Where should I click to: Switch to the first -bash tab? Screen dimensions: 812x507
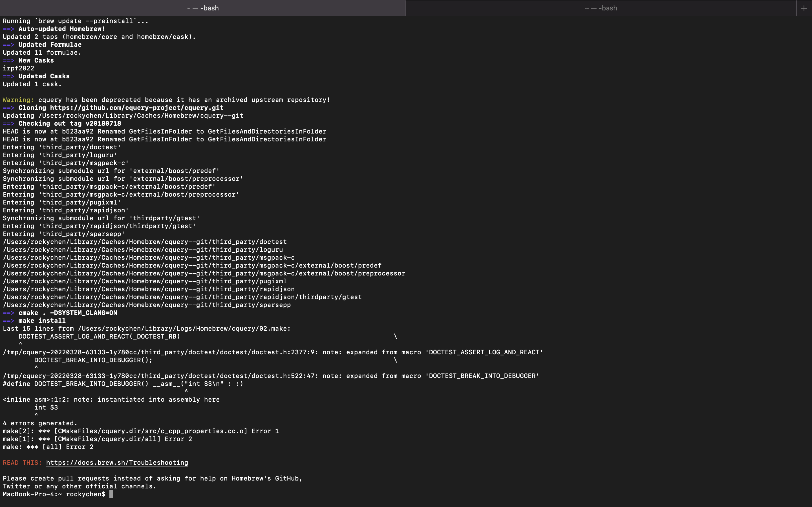pos(203,8)
